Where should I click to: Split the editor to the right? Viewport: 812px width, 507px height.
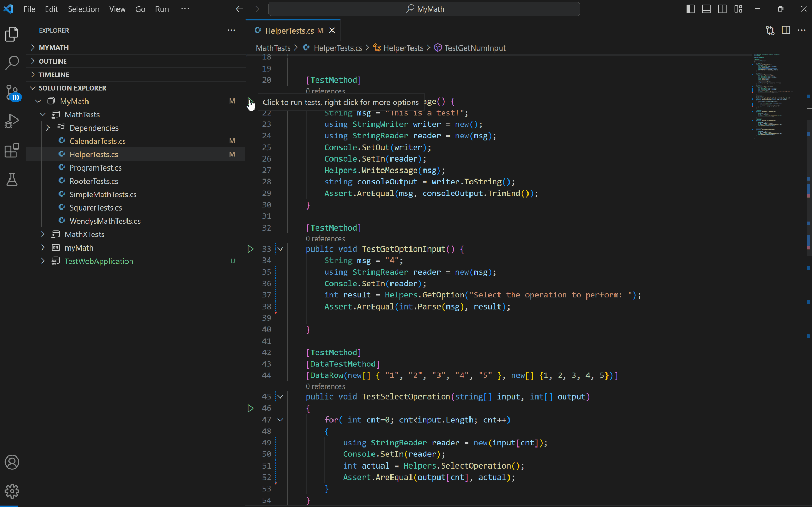click(786, 30)
